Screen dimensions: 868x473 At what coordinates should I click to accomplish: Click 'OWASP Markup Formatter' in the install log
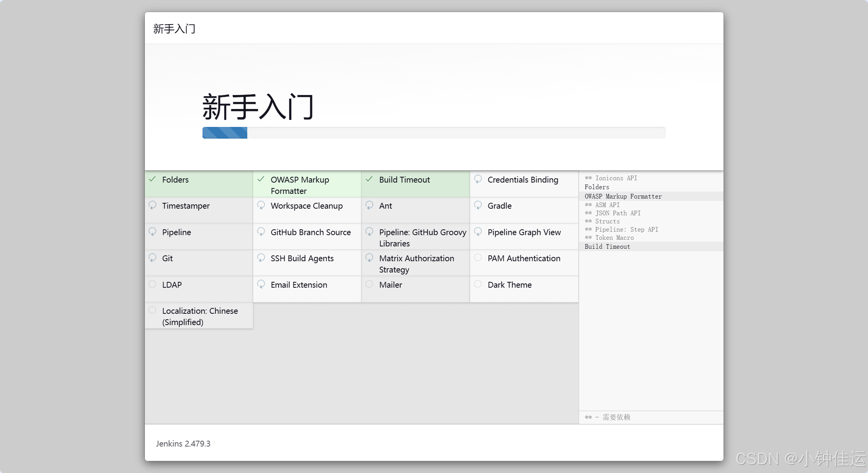623,196
